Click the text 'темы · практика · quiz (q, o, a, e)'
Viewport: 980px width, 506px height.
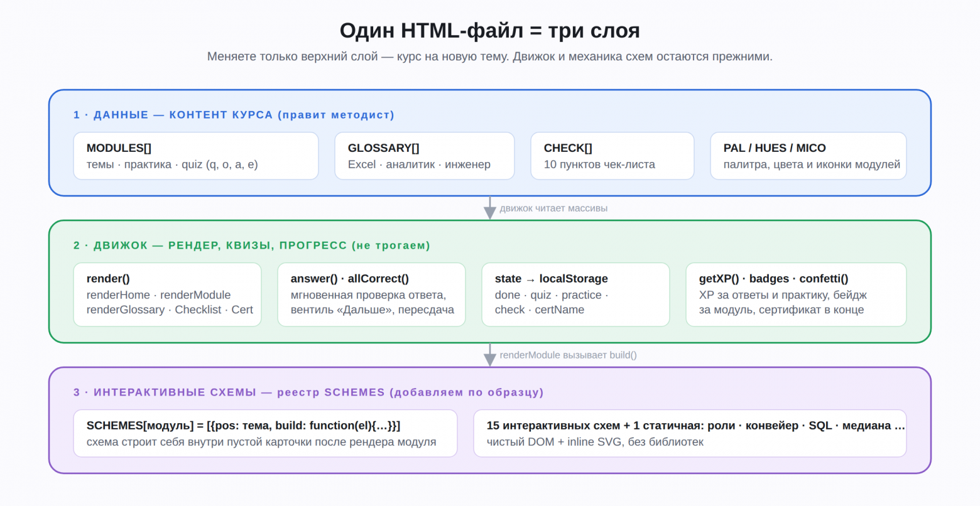[172, 164]
